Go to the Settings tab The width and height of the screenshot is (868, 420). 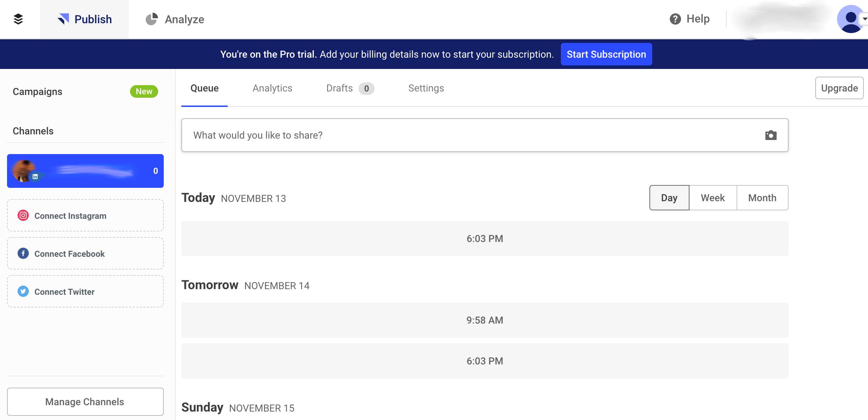(x=426, y=88)
